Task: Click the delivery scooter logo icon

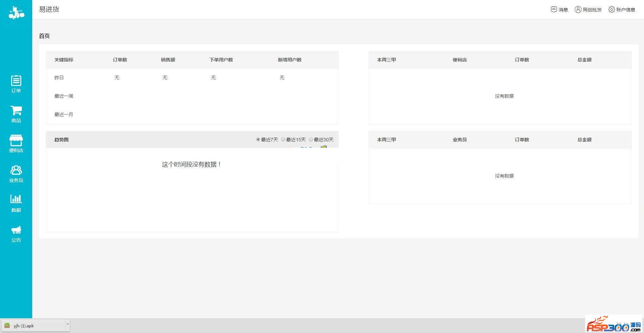Action: tap(16, 13)
